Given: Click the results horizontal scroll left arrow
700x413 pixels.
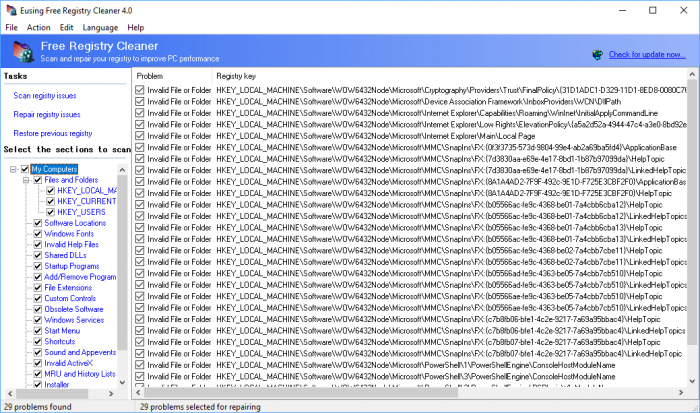Looking at the screenshot, I should point(138,393).
